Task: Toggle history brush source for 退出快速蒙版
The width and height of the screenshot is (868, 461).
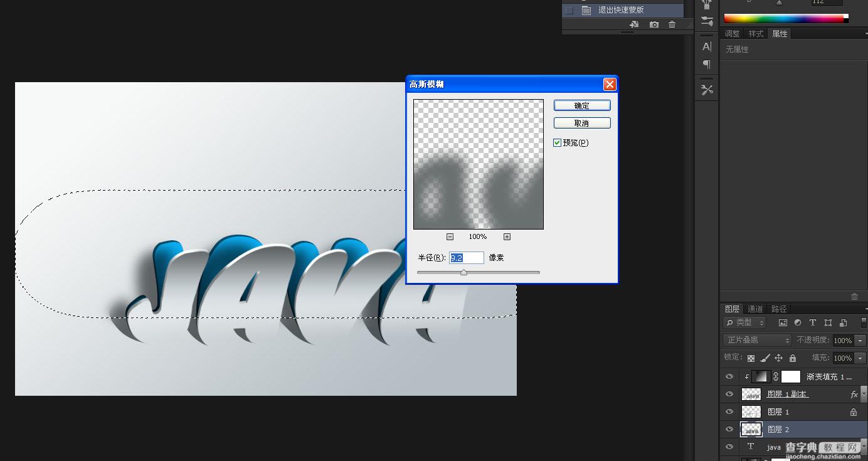Action: click(569, 10)
